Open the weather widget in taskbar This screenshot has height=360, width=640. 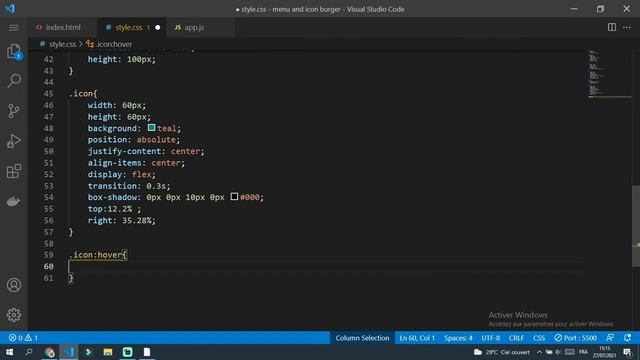[502, 352]
